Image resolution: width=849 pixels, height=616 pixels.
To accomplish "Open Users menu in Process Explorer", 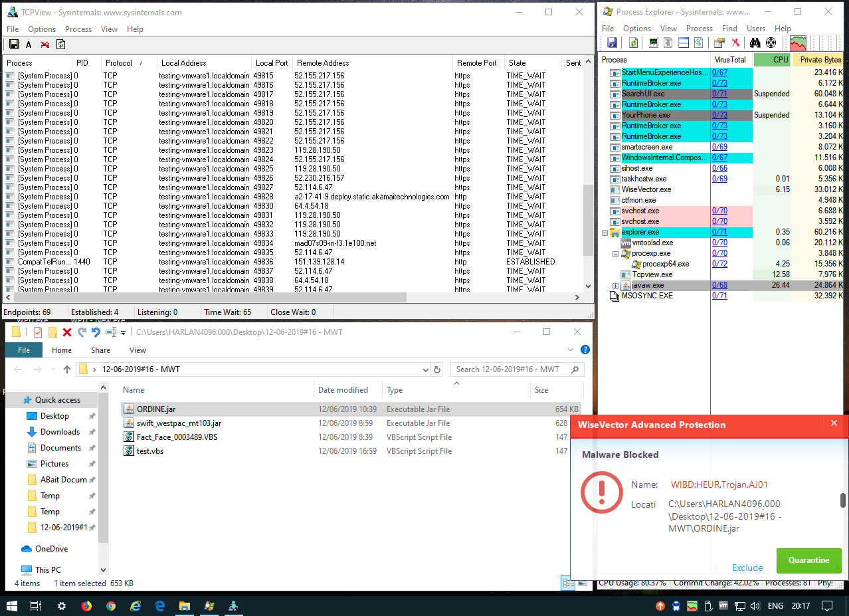I will click(756, 29).
